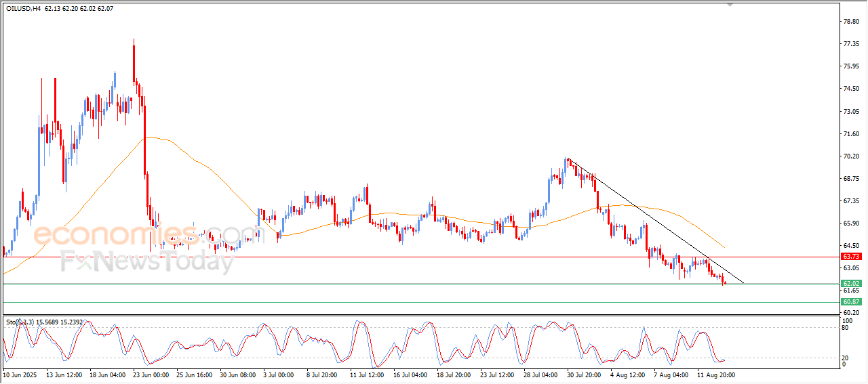Viewport: 868px width, 384px height.
Task: Click the 23 Jun 00:00 time label
Action: (151, 374)
